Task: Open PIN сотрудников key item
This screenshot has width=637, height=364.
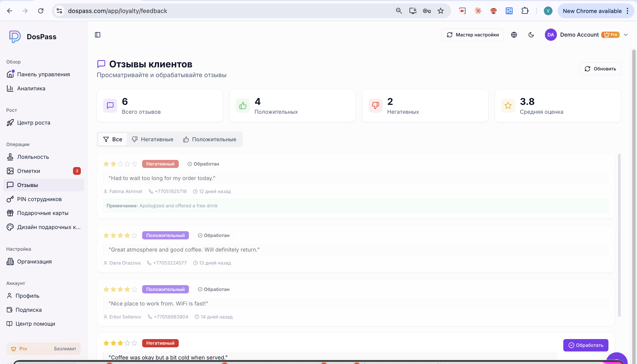Action: click(39, 199)
